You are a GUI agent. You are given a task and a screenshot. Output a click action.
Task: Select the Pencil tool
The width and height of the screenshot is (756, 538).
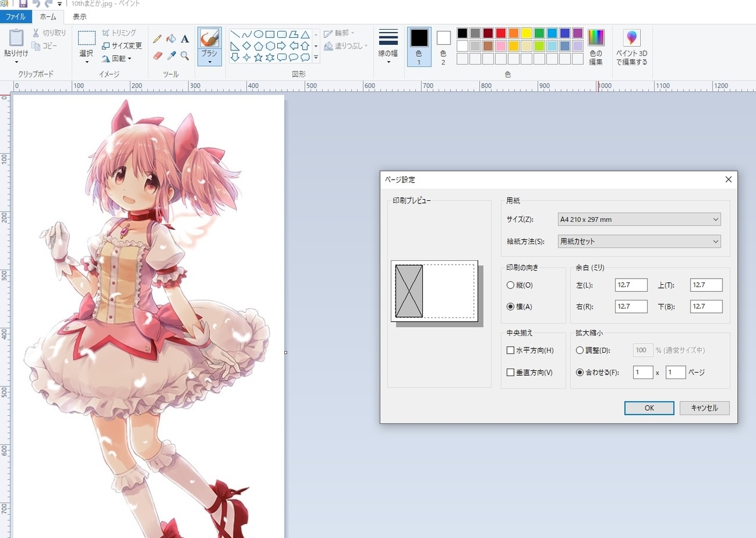click(x=157, y=39)
